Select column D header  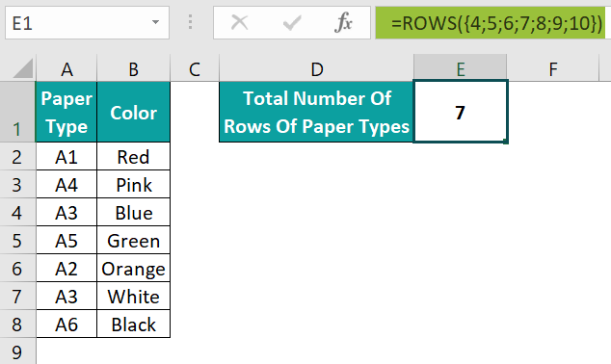tap(317, 69)
